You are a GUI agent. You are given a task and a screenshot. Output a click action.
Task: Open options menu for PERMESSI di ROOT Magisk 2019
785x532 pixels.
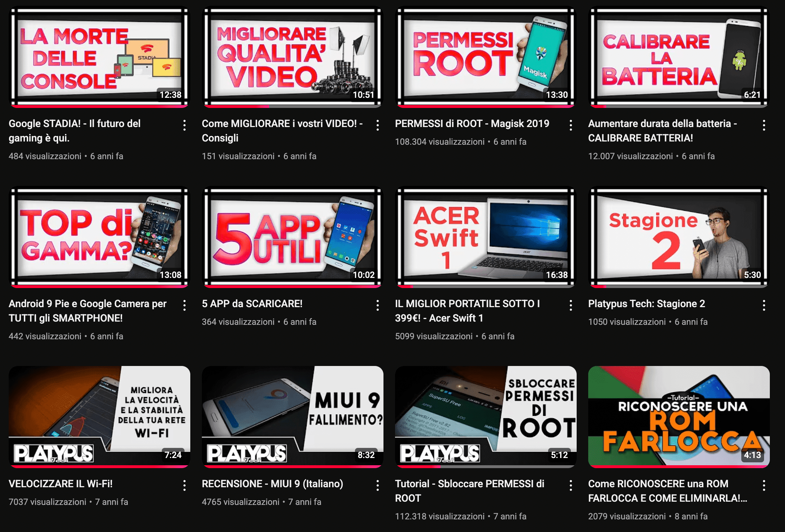pyautogui.click(x=571, y=125)
